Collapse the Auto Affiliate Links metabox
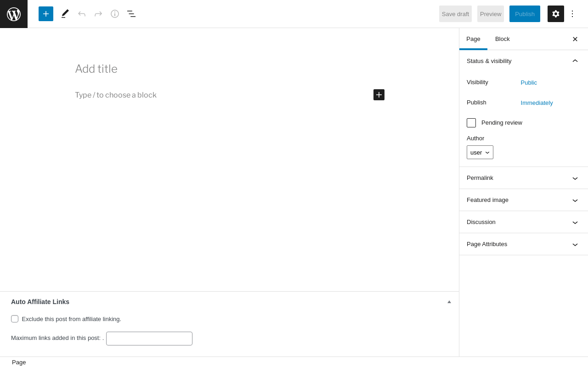The image size is (588, 368). click(449, 302)
